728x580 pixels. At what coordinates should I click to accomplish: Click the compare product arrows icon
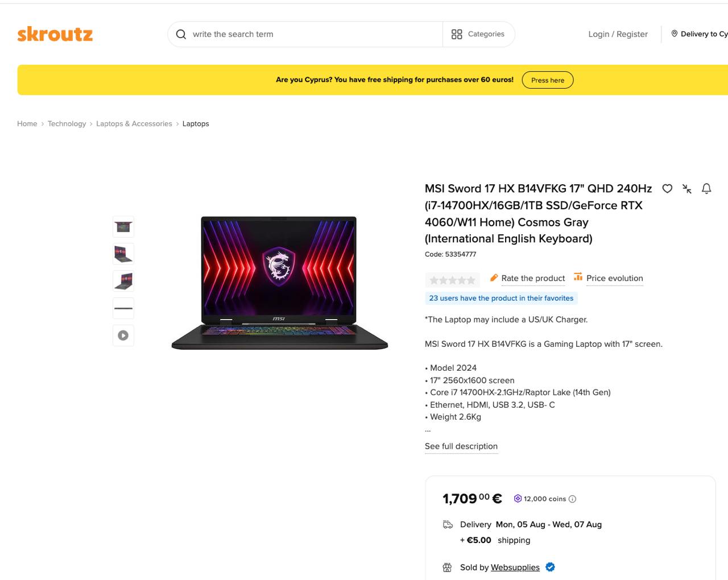[x=687, y=189]
